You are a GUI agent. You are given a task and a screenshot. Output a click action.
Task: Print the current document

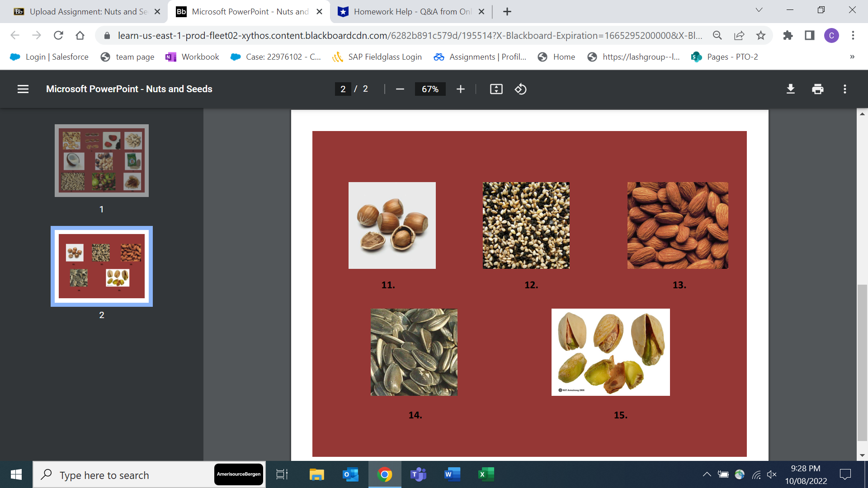pos(817,89)
